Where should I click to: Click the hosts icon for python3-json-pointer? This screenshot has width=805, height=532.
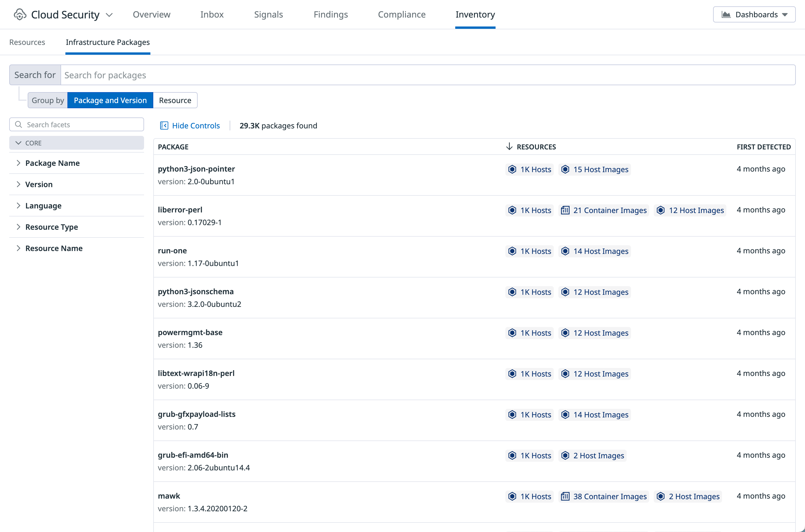point(512,169)
